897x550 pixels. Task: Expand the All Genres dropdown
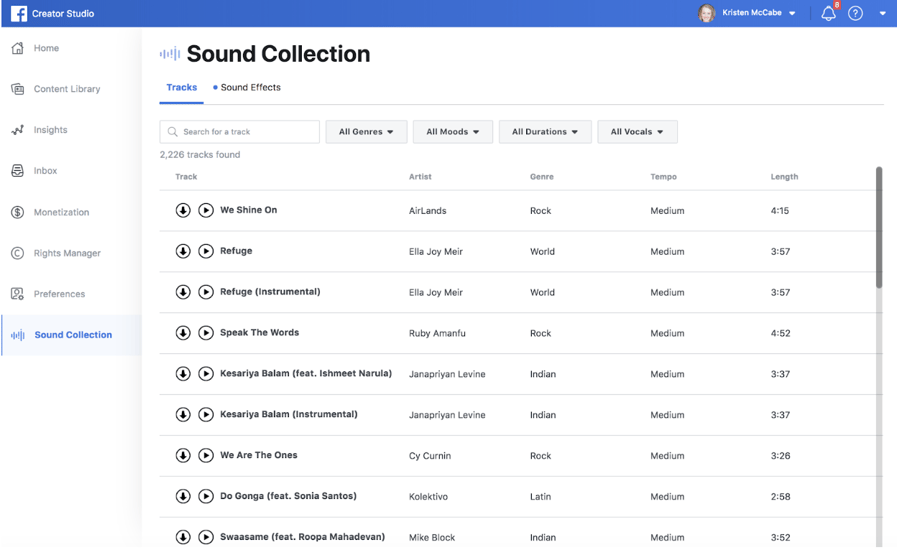point(366,132)
